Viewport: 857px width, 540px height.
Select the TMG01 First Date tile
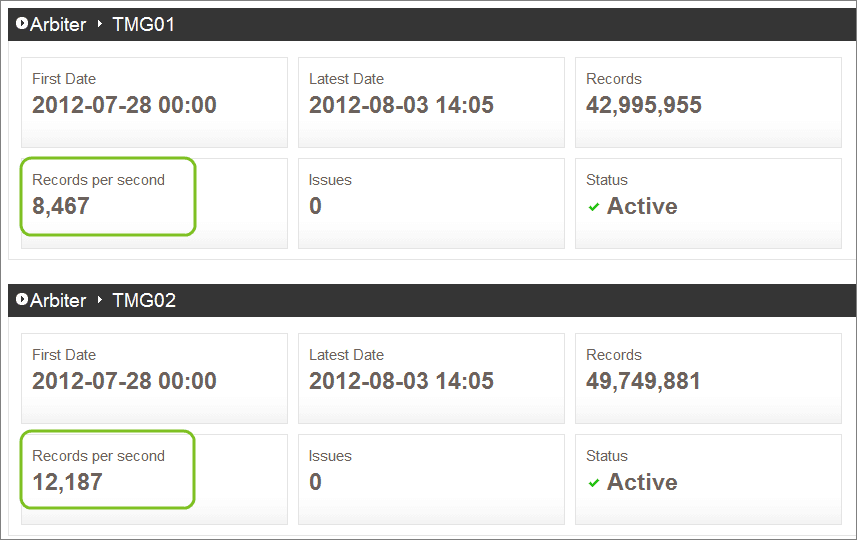[x=154, y=102]
